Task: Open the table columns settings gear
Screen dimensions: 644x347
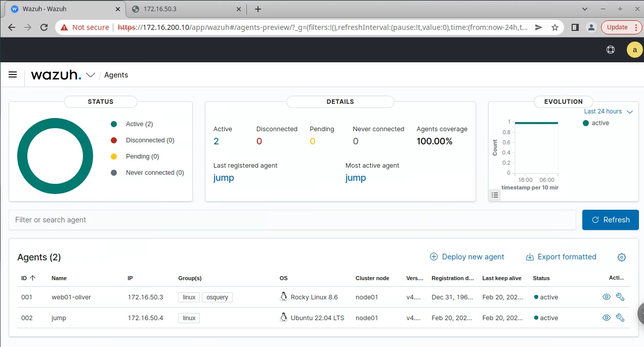Action: point(622,257)
